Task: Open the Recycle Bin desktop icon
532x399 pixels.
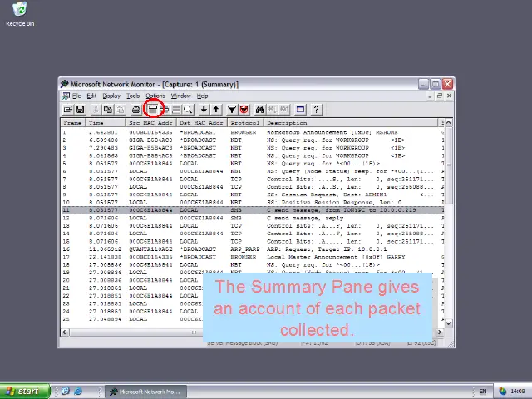Action: pos(20,14)
